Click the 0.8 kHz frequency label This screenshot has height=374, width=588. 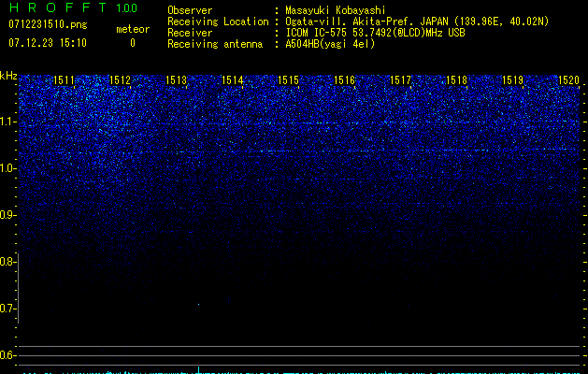[x=7, y=262]
